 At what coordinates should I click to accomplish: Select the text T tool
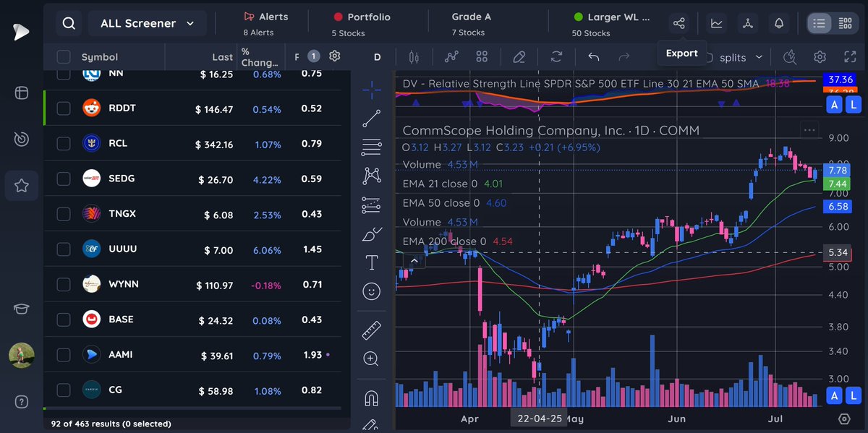pyautogui.click(x=372, y=262)
